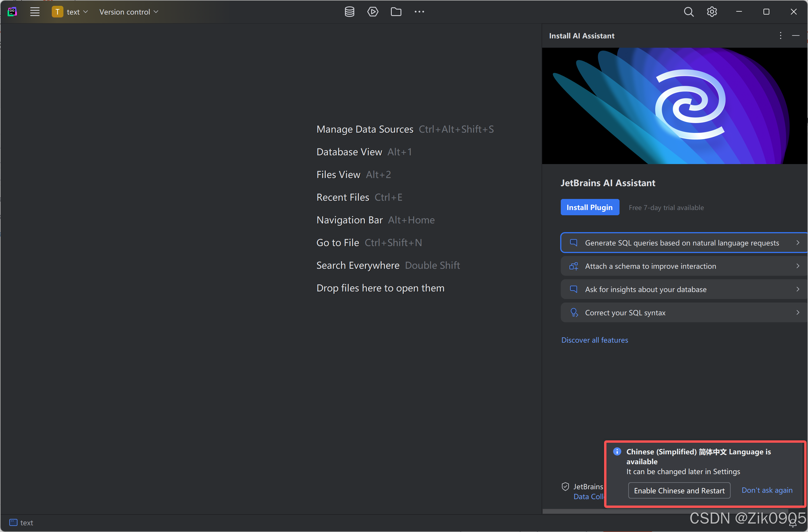Open the Files folder icon in toolbar

click(396, 12)
